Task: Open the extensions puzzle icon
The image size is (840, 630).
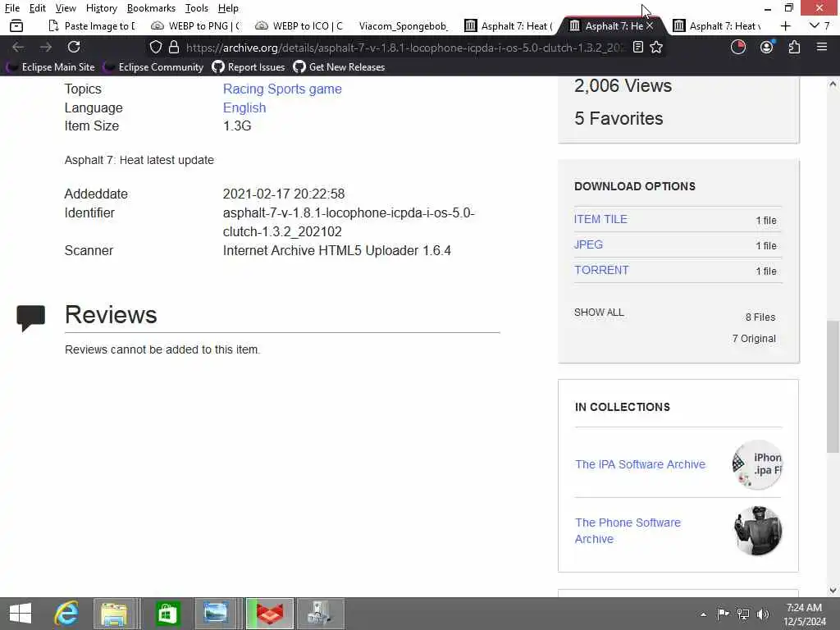Action: click(x=794, y=47)
